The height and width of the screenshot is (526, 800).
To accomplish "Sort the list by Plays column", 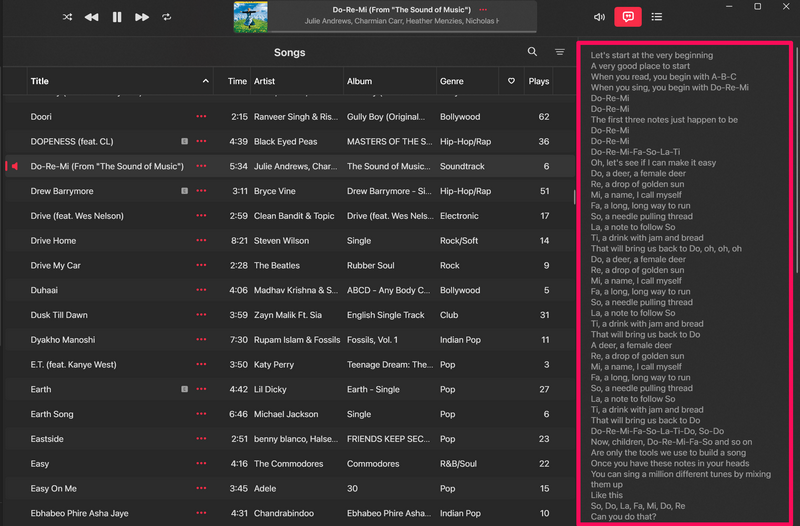I will [x=539, y=81].
